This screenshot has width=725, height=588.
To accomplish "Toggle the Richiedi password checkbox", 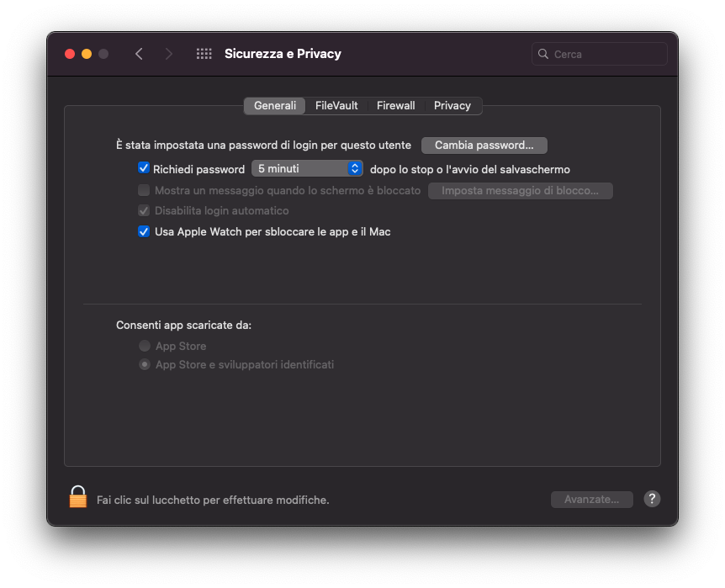I will coord(144,168).
